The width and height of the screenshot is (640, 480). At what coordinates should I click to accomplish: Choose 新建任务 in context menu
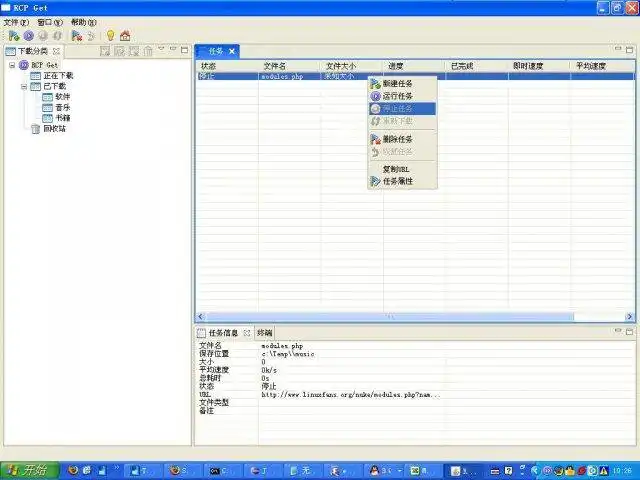(403, 84)
